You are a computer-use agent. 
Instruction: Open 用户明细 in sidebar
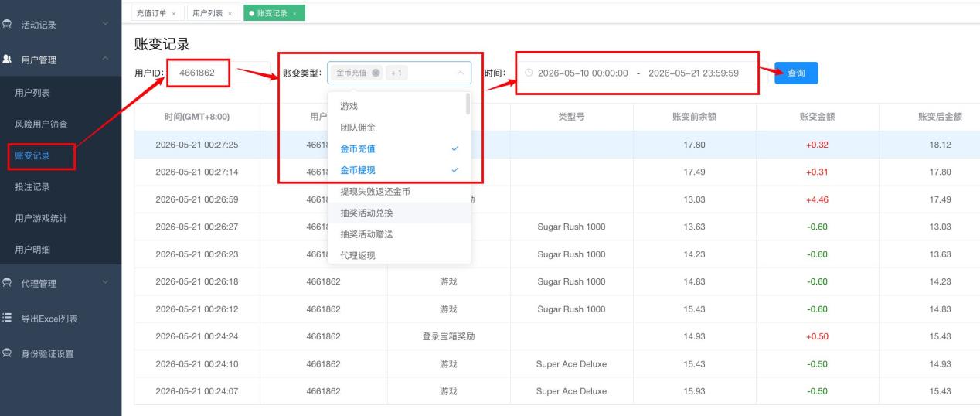click(32, 250)
